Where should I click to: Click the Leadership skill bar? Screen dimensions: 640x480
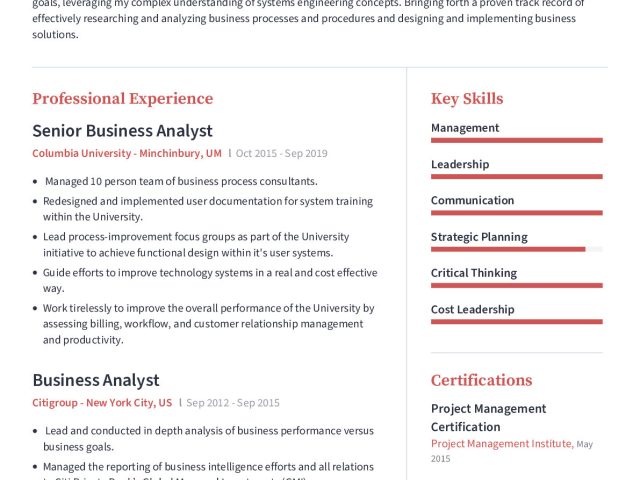click(516, 176)
